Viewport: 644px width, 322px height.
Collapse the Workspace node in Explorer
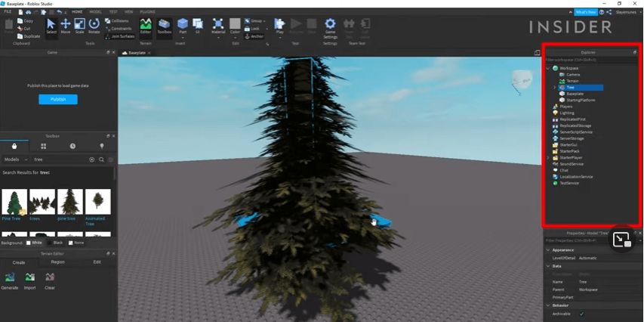coord(548,68)
